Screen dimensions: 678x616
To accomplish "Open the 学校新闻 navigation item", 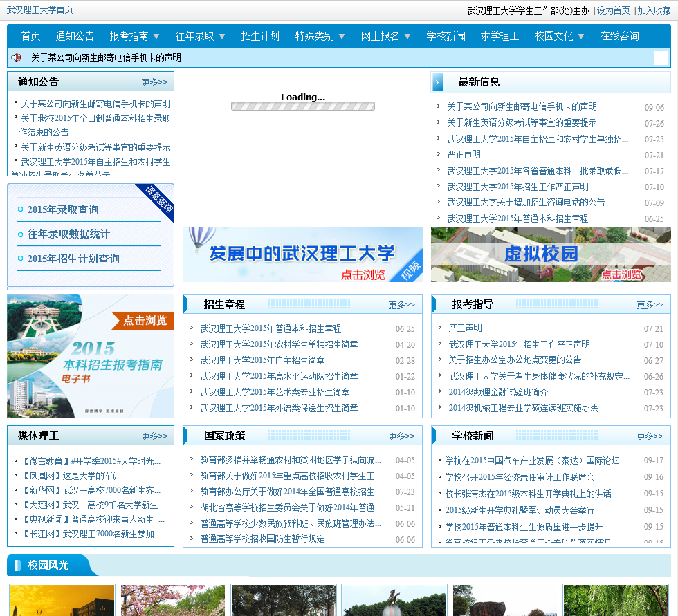I will pos(446,36).
